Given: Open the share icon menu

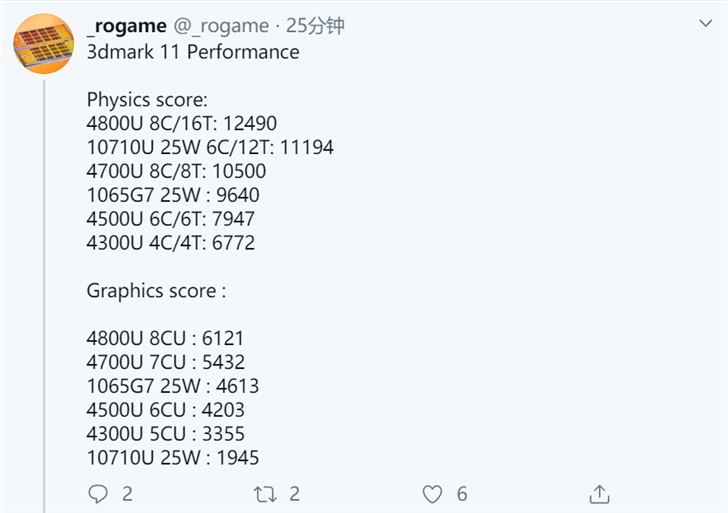Looking at the screenshot, I should point(599,493).
